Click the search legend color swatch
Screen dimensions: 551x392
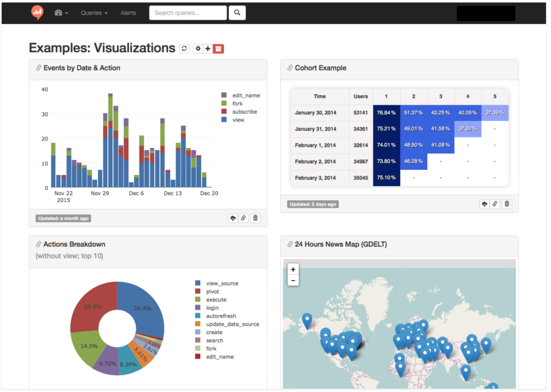(x=198, y=340)
